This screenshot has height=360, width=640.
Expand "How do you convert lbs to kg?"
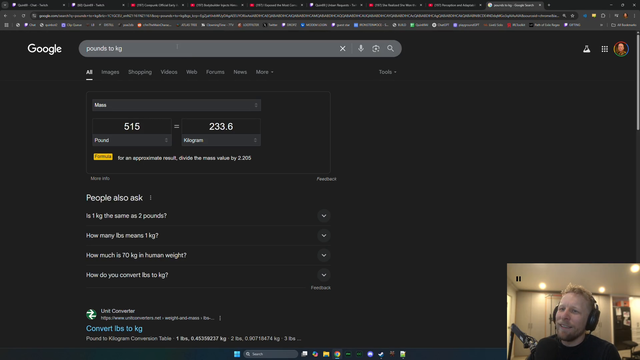pos(208,275)
